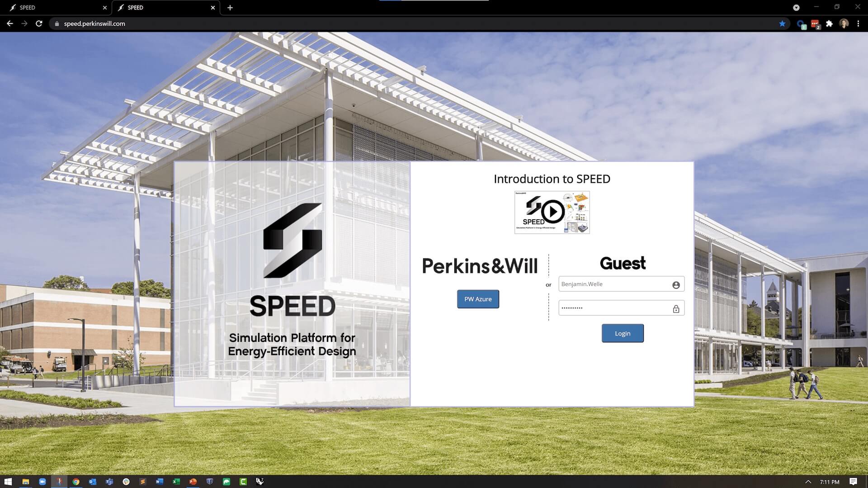The width and height of the screenshot is (868, 488).
Task: Click the guest username input field
Action: click(615, 284)
